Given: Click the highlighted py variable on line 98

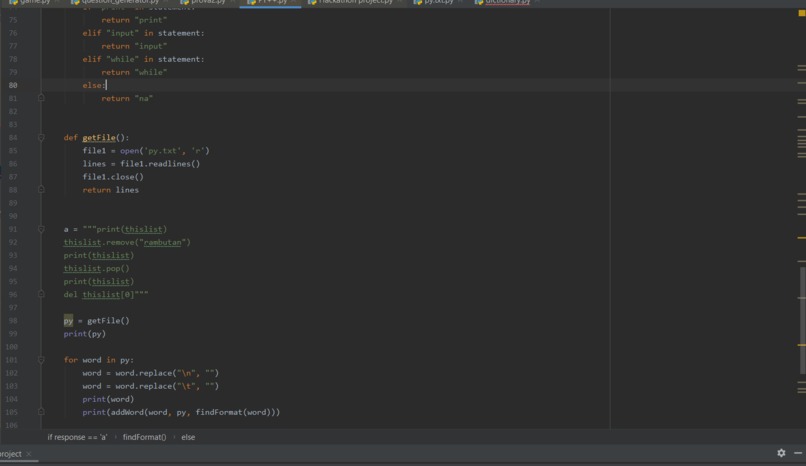Looking at the screenshot, I should click(68, 321).
